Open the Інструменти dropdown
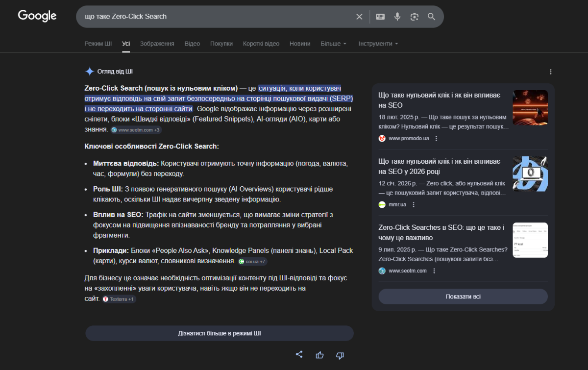 (377, 43)
